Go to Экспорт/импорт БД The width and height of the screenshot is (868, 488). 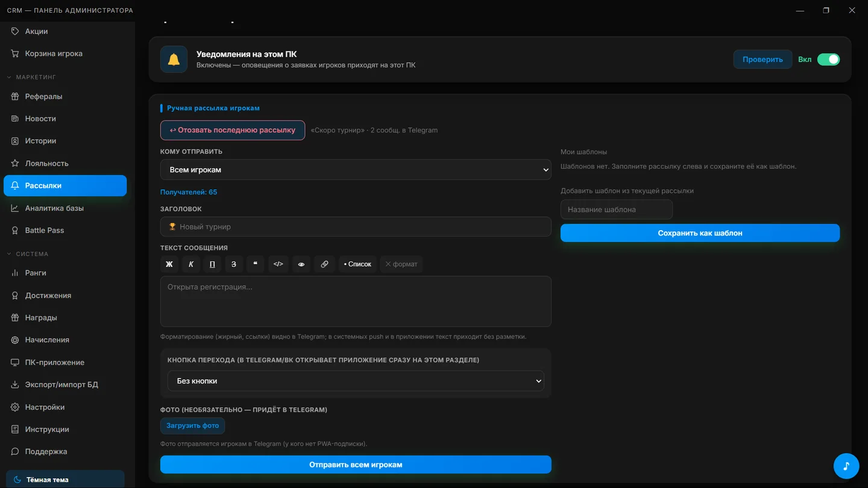coord(65,384)
